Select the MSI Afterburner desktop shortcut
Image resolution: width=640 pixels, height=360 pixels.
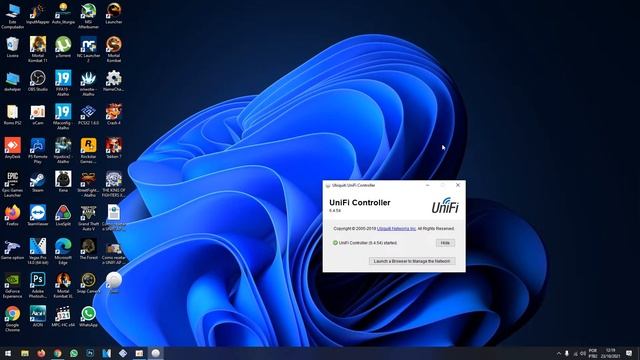[88, 16]
